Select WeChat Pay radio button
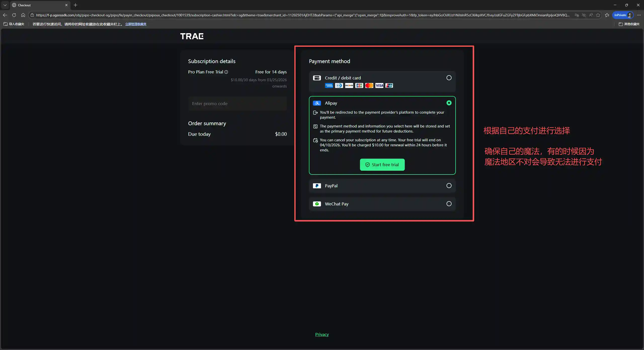This screenshot has height=350, width=644. point(449,204)
